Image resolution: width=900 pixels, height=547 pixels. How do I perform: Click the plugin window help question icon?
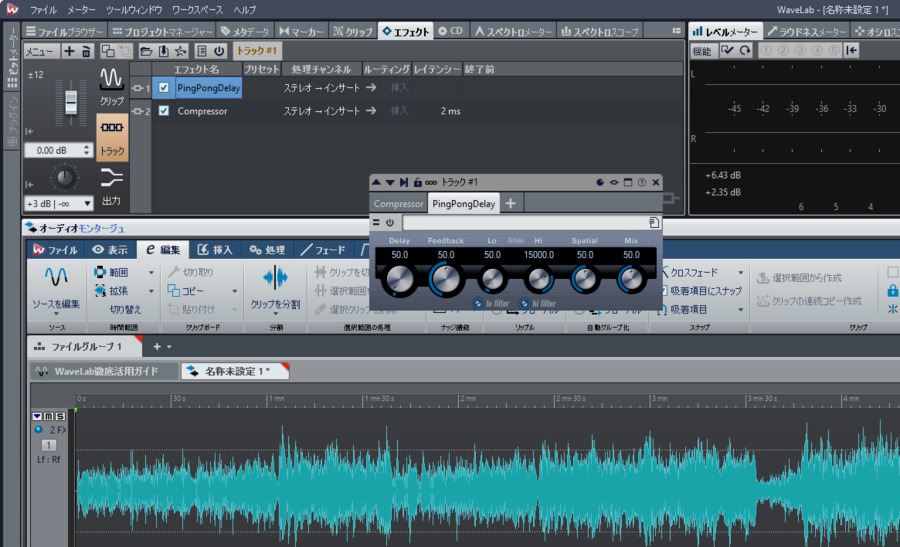click(642, 183)
